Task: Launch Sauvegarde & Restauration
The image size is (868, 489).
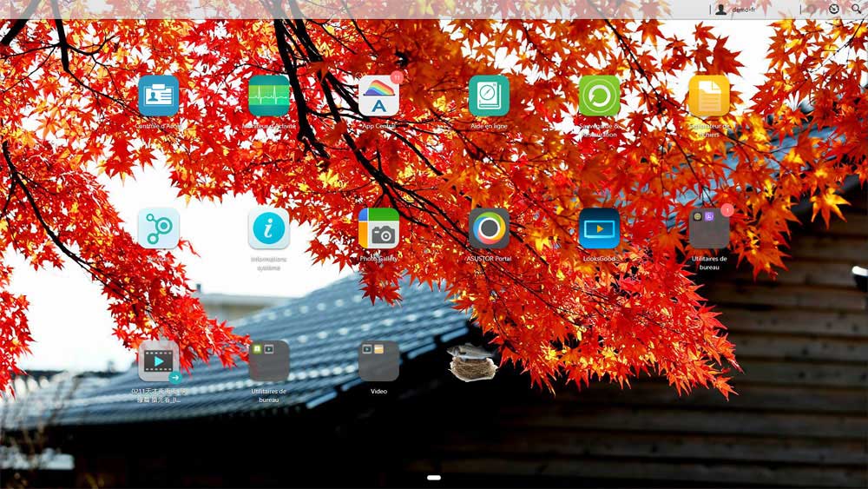Action: [600, 96]
